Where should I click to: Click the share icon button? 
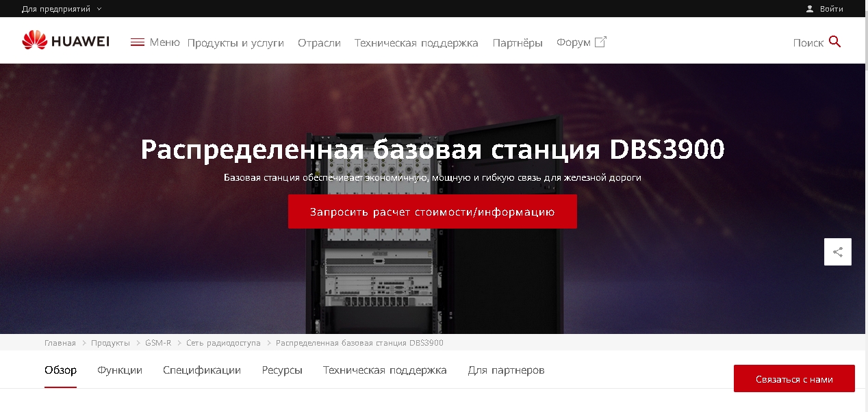click(x=838, y=252)
